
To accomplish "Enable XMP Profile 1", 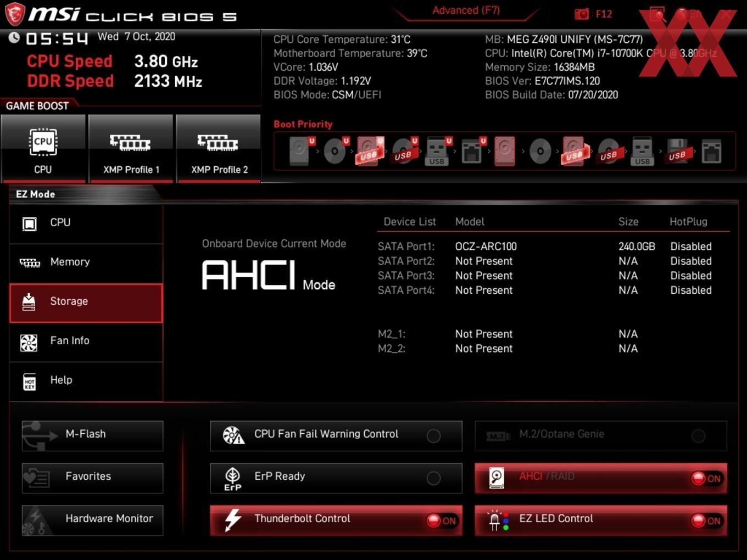I will point(131,148).
